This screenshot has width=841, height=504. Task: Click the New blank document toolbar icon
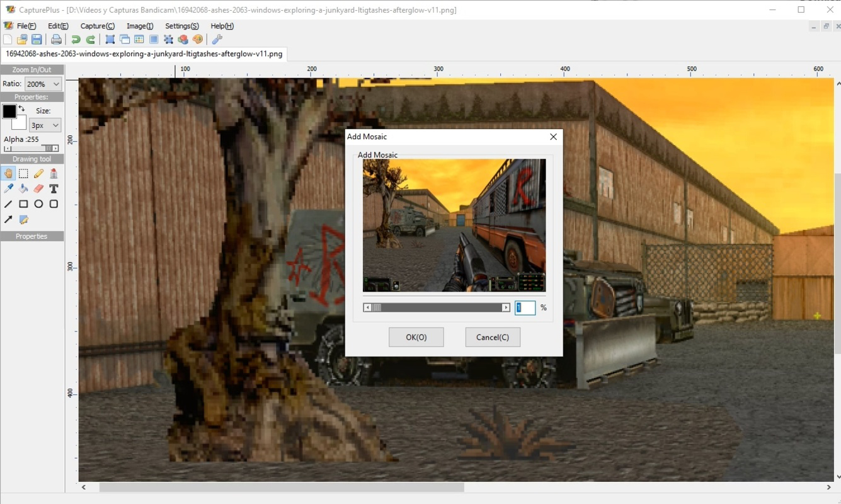[x=8, y=40]
